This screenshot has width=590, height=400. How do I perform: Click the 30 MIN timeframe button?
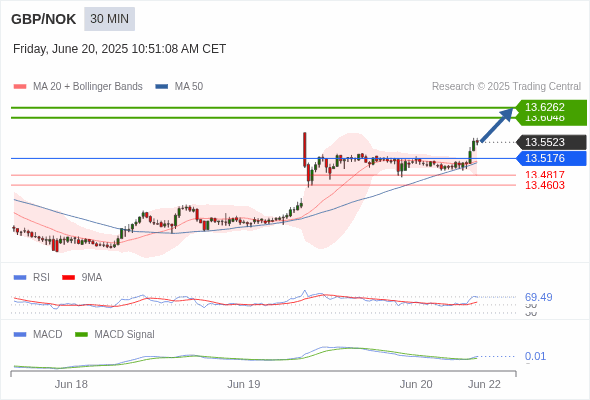(109, 19)
